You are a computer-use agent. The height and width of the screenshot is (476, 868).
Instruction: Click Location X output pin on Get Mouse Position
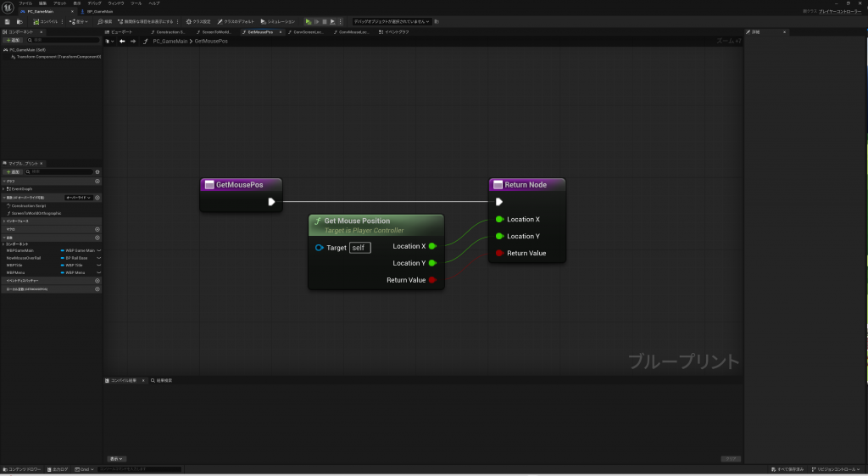[432, 246]
